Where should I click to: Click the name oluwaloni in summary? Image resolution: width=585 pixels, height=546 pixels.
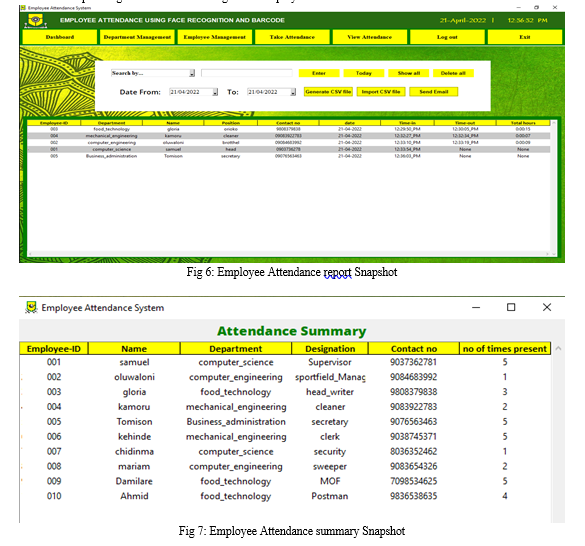134,377
